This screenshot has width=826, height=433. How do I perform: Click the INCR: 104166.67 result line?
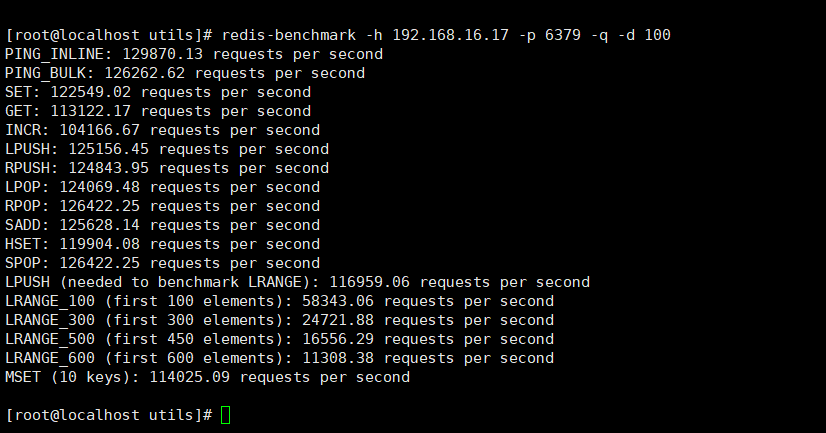[162, 130]
